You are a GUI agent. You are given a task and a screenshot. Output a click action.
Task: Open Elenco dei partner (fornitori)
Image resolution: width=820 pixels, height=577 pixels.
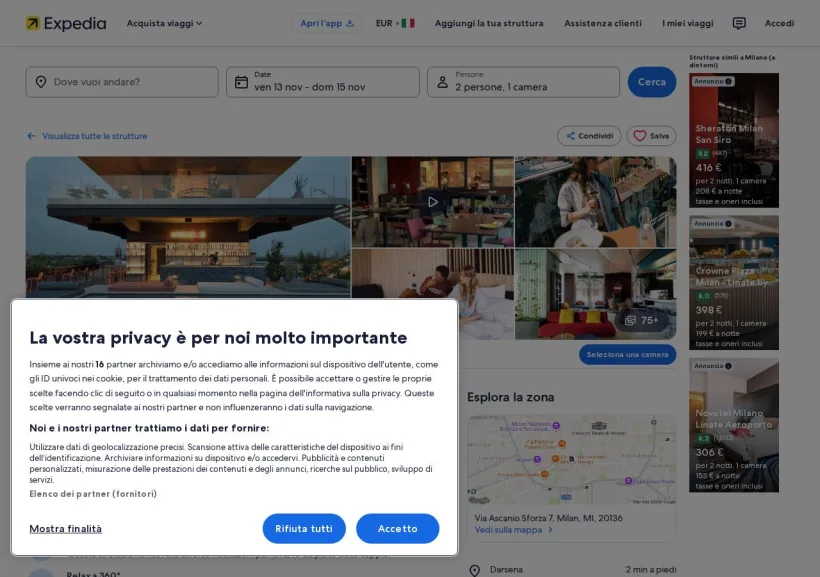93,494
